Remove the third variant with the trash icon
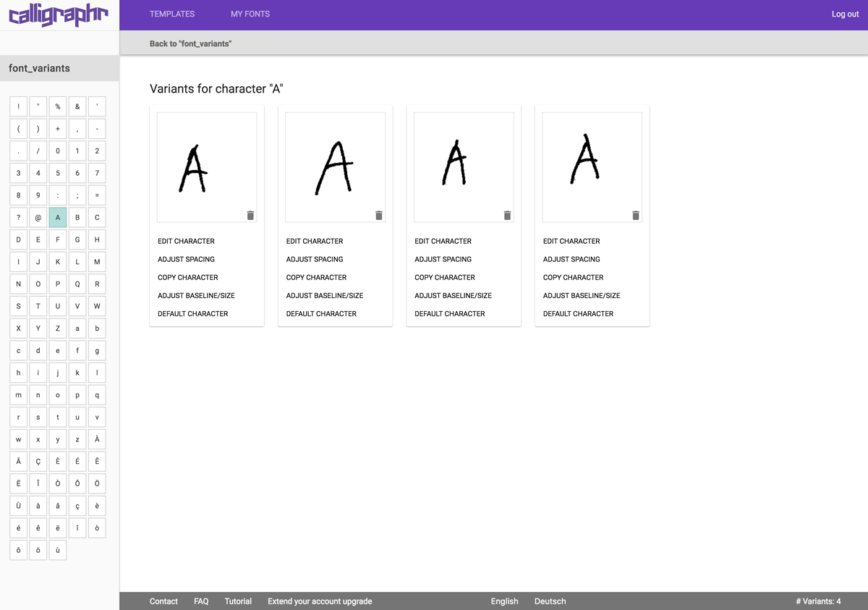This screenshot has height=610, width=868. [x=507, y=215]
